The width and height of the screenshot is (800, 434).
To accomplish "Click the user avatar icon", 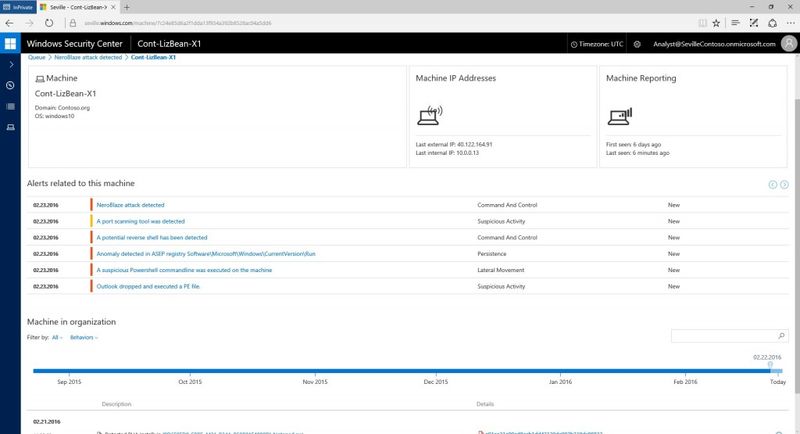I will coord(789,43).
